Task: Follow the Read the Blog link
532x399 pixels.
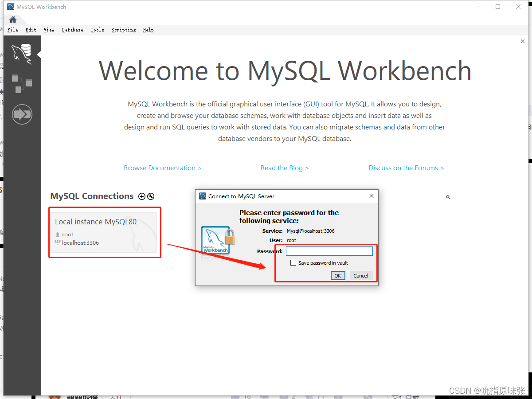Action: (285, 168)
